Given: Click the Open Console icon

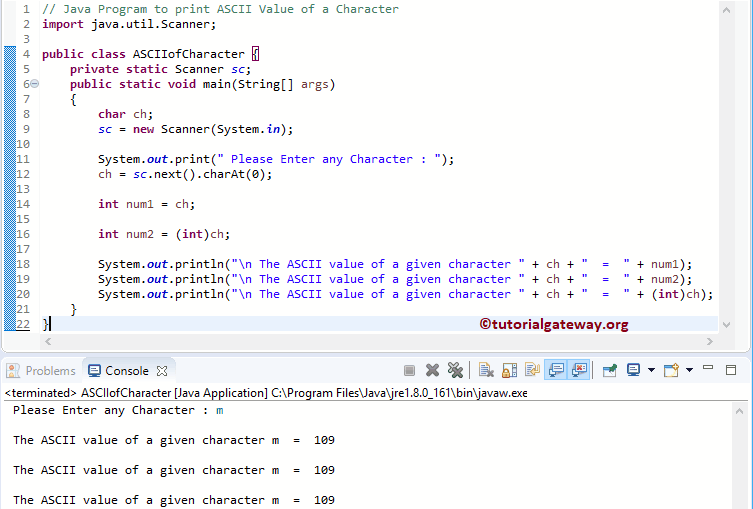Looking at the screenshot, I should pos(671,370).
